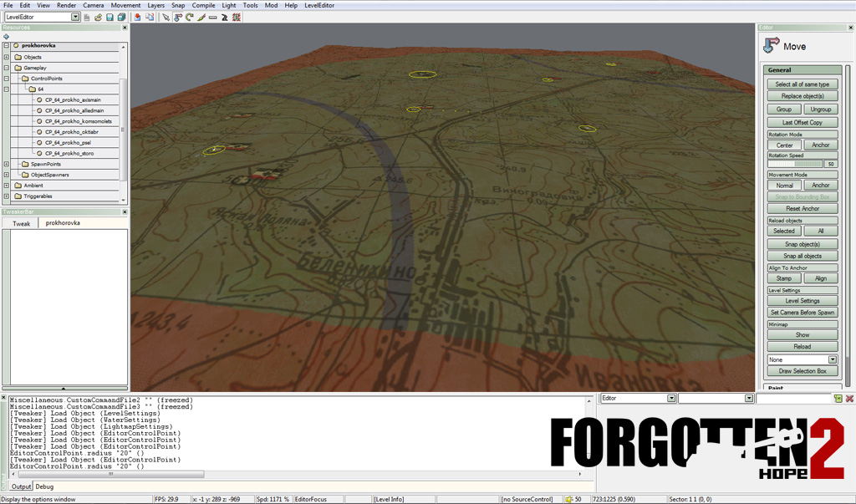Click the blue plus icon in Resources
856x504 pixels.
click(x=7, y=37)
